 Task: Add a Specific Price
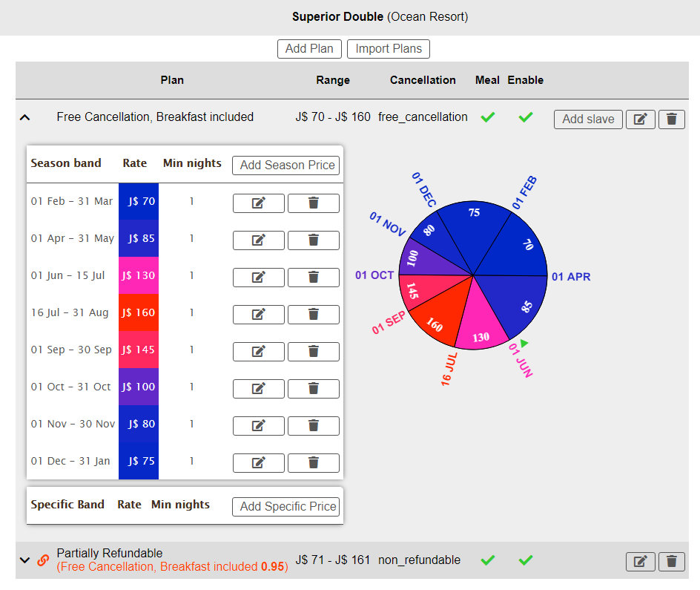285,506
